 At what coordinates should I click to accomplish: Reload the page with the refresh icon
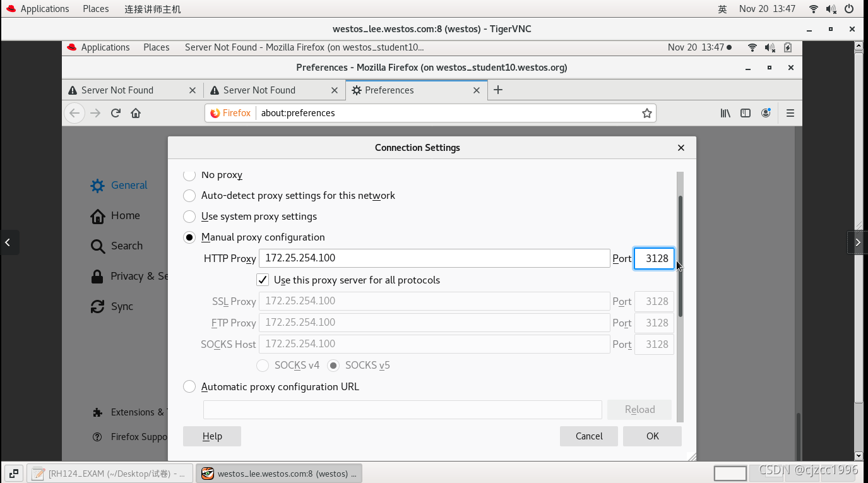[116, 113]
